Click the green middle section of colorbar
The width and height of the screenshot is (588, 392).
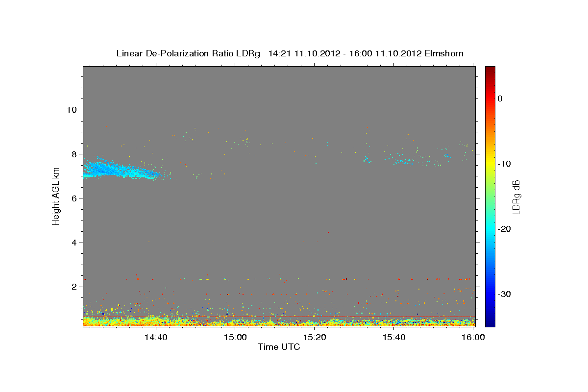490,196
